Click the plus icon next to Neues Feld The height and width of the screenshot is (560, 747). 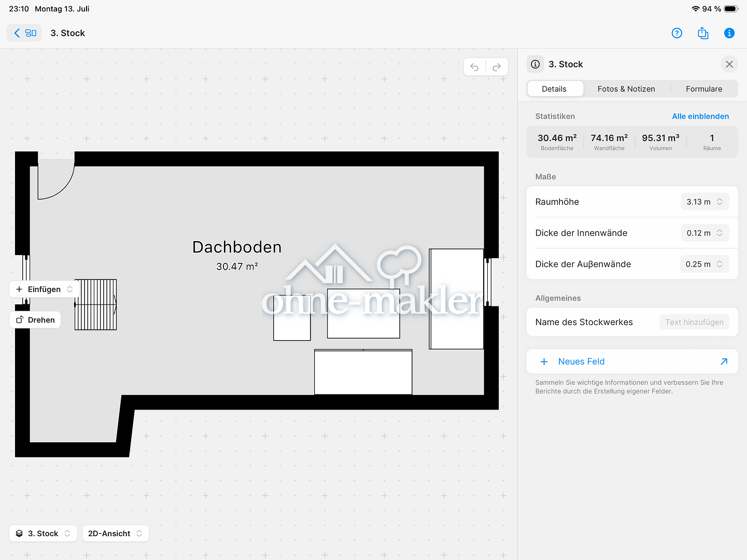coord(544,361)
